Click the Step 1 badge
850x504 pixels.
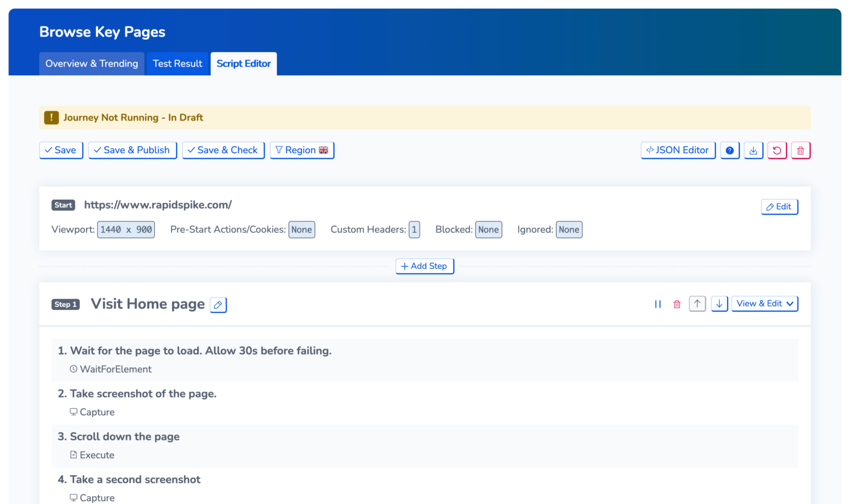(x=65, y=304)
